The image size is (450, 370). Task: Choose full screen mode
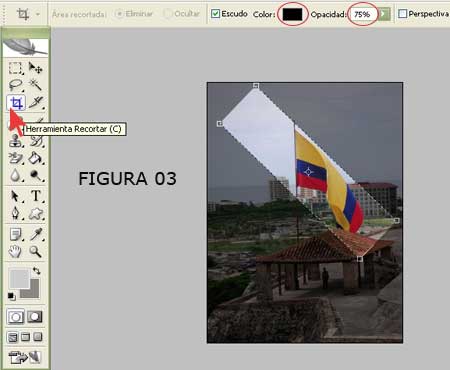click(x=38, y=337)
